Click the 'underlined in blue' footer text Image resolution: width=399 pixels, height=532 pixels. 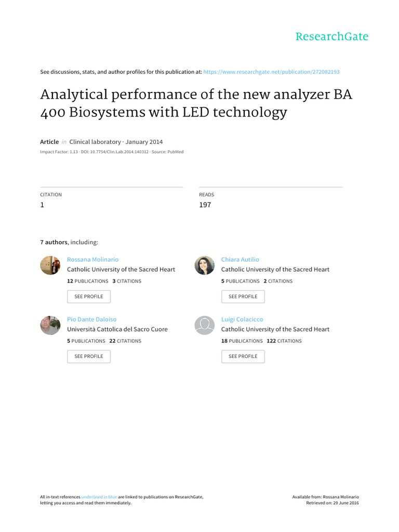tap(99, 497)
